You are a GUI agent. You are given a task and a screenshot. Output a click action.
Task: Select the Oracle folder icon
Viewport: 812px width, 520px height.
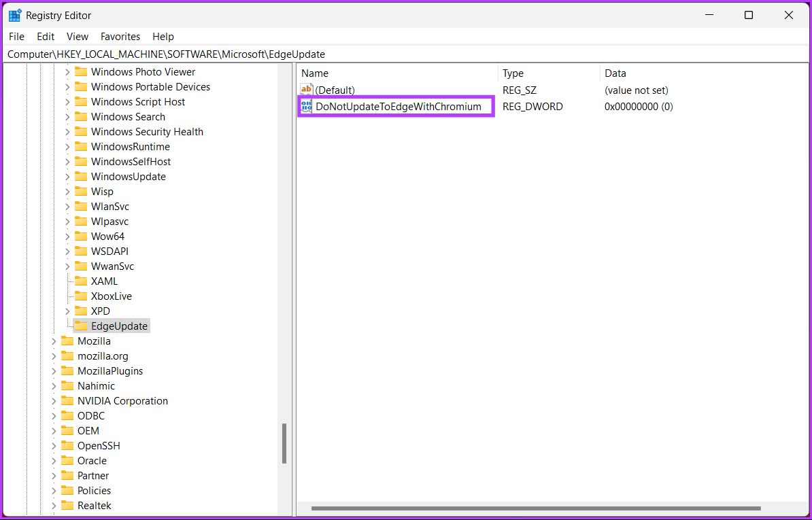[x=67, y=461]
